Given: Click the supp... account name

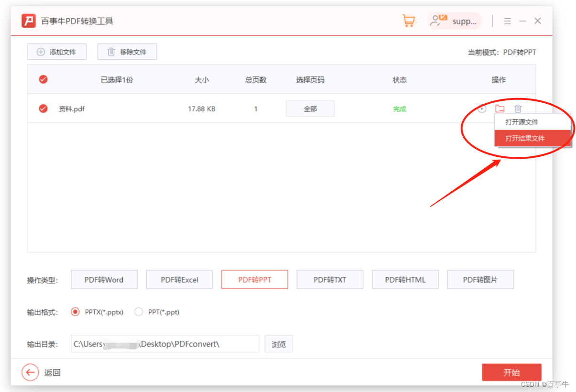Looking at the screenshot, I should click(x=465, y=22).
